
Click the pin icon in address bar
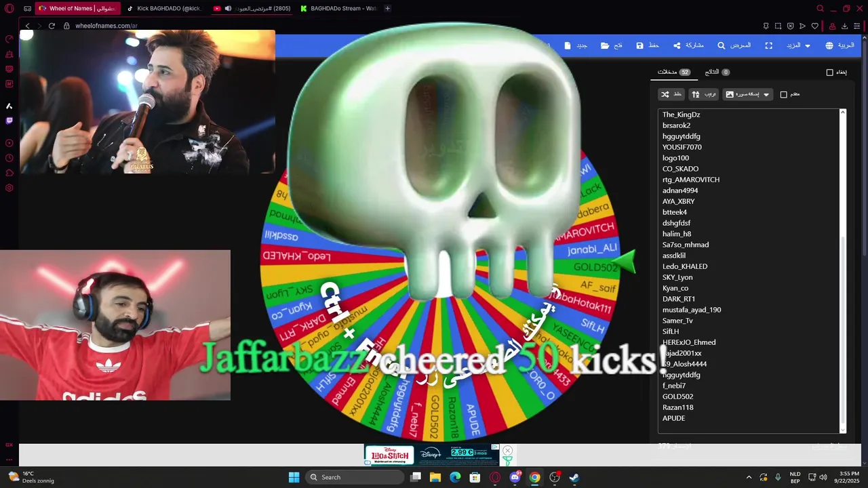[x=766, y=26]
